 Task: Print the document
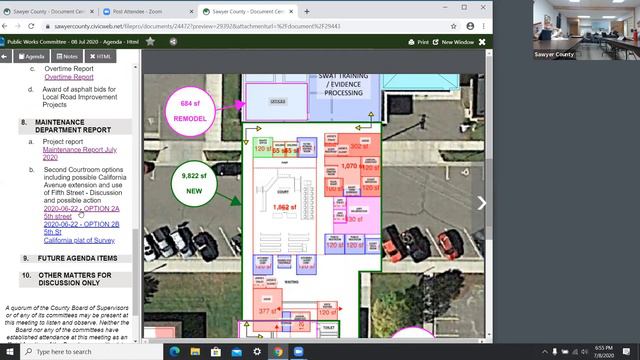click(418, 42)
